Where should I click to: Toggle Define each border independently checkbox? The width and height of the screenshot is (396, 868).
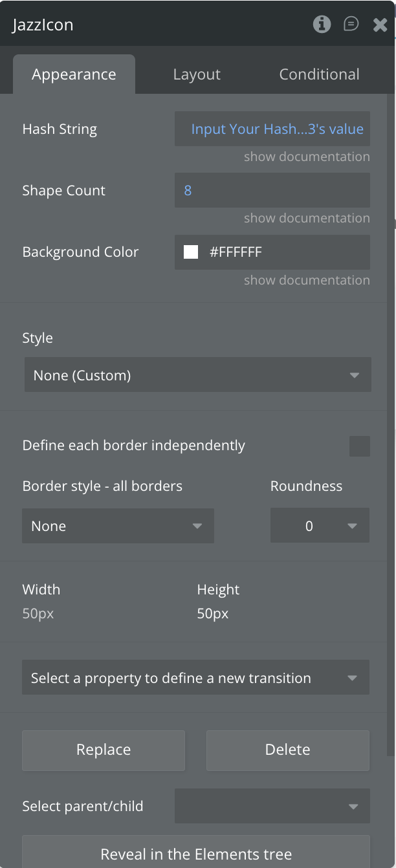[x=359, y=446]
